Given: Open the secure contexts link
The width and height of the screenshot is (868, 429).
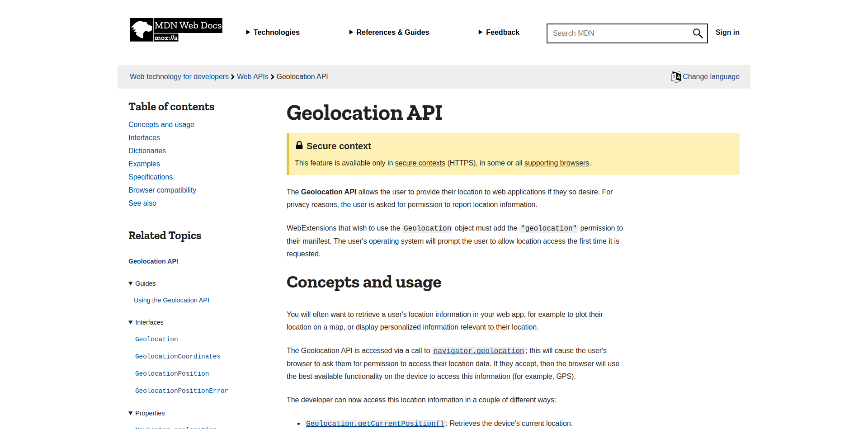Looking at the screenshot, I should point(420,163).
